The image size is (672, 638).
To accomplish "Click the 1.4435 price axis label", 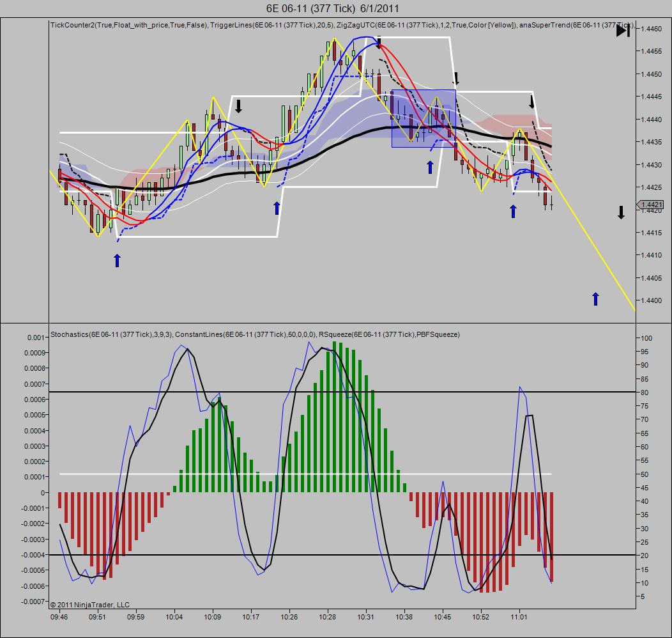I will [651, 142].
